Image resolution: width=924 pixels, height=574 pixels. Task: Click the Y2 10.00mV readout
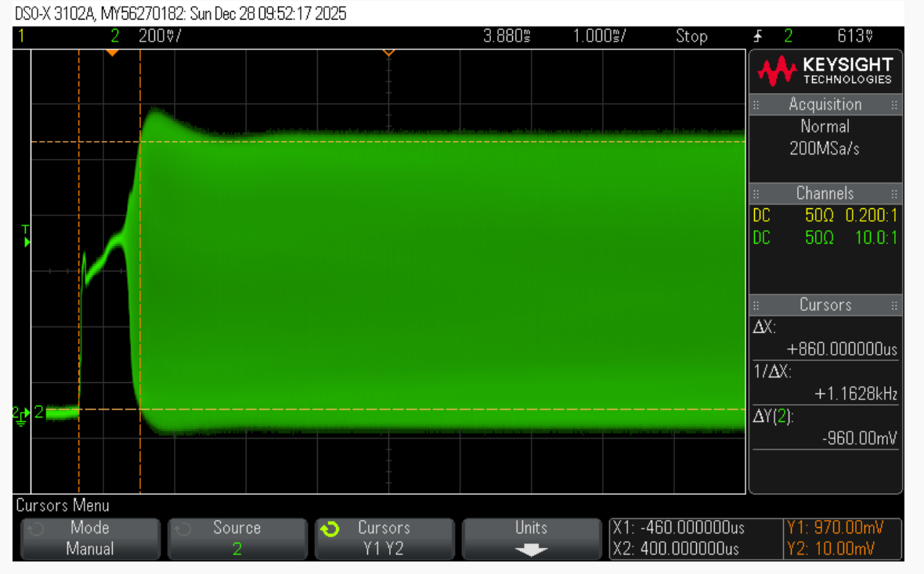coord(831,549)
